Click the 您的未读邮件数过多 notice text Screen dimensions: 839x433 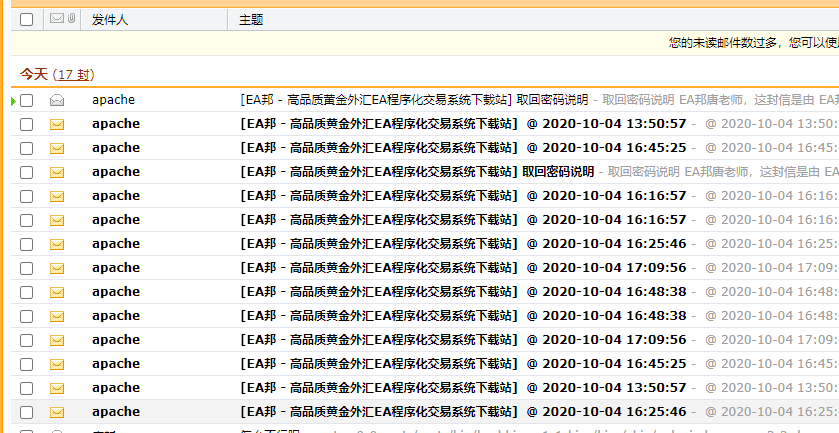coord(754,43)
